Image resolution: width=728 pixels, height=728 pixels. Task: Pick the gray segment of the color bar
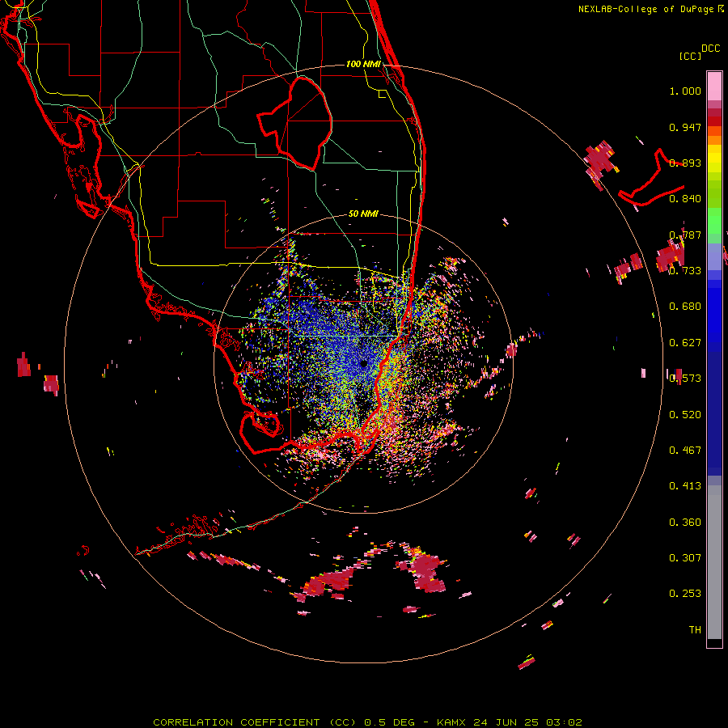[x=714, y=562]
